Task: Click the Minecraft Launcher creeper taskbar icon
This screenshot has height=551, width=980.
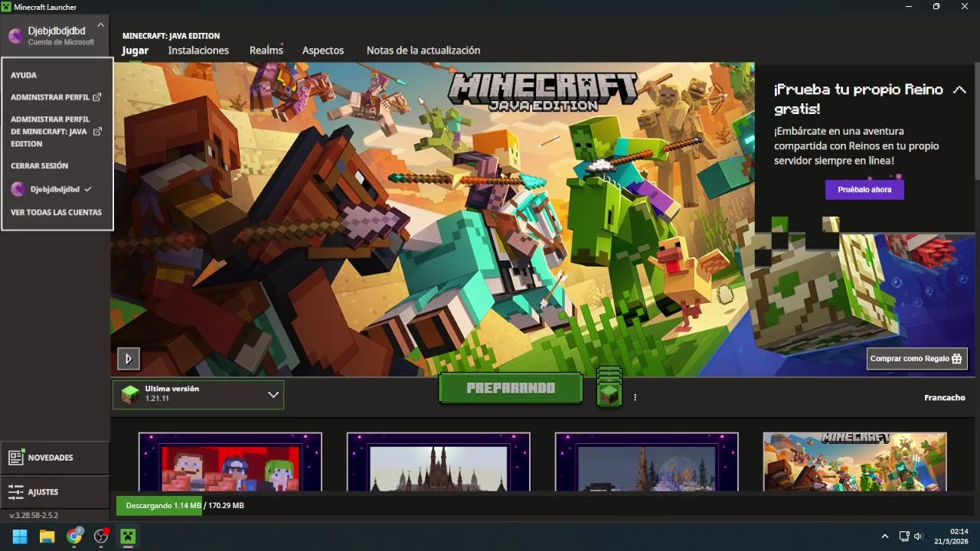Action: (128, 536)
